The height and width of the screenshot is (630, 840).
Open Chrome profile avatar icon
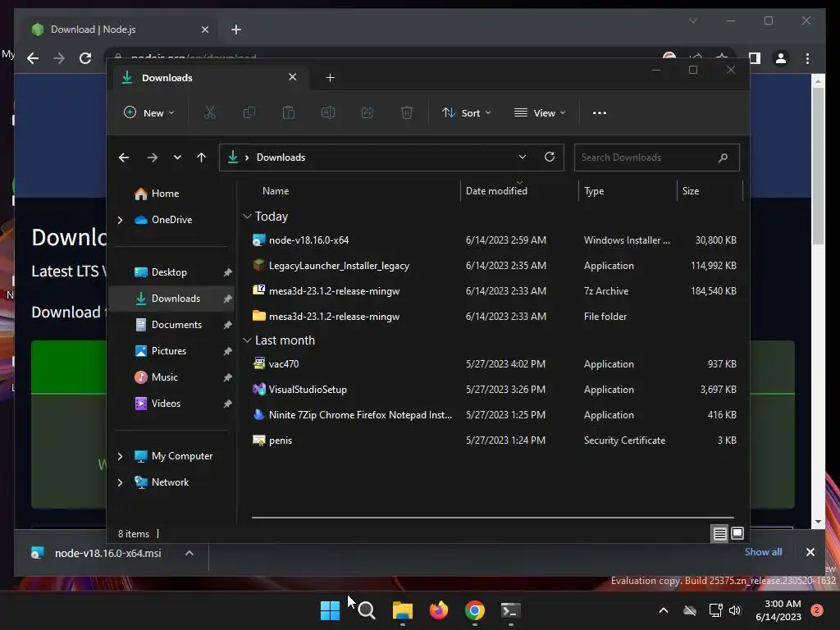click(x=781, y=58)
